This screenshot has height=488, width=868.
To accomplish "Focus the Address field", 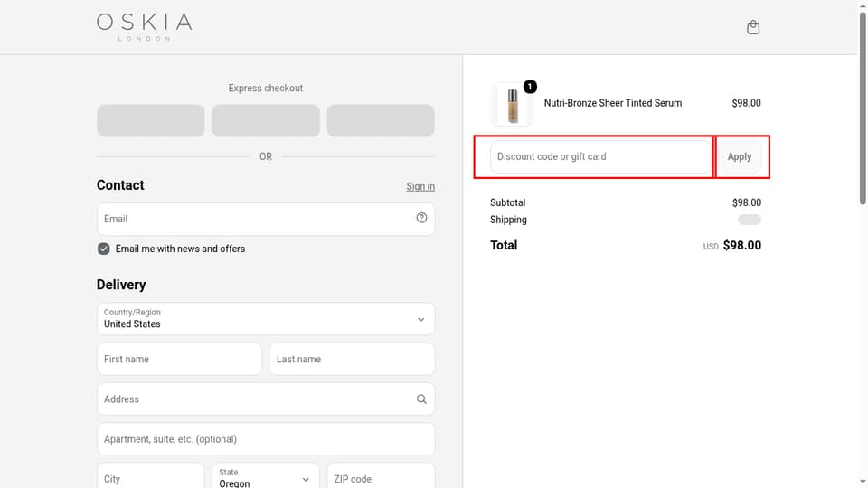I will (x=266, y=399).
